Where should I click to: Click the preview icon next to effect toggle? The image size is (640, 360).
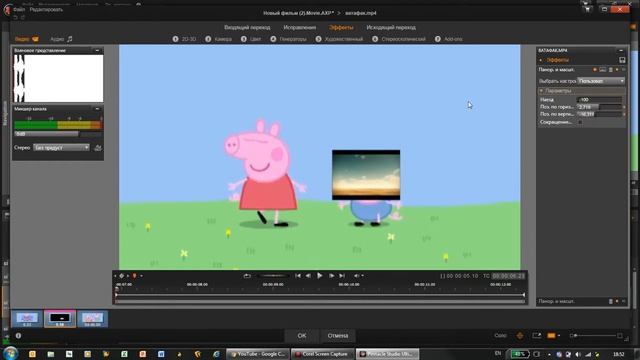(602, 70)
